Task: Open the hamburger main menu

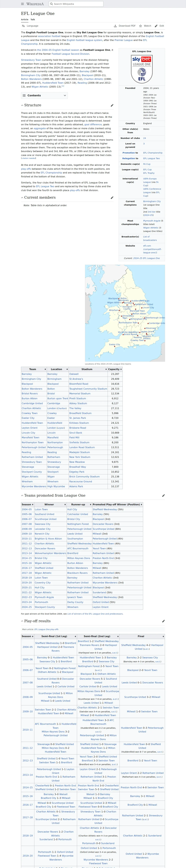Action: click(x=23, y=4)
